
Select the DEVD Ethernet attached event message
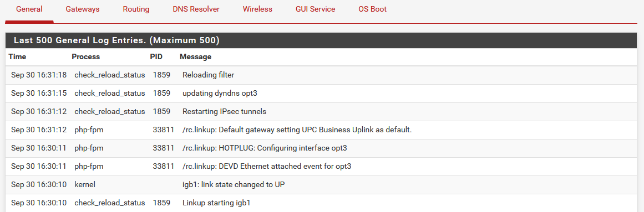click(267, 166)
